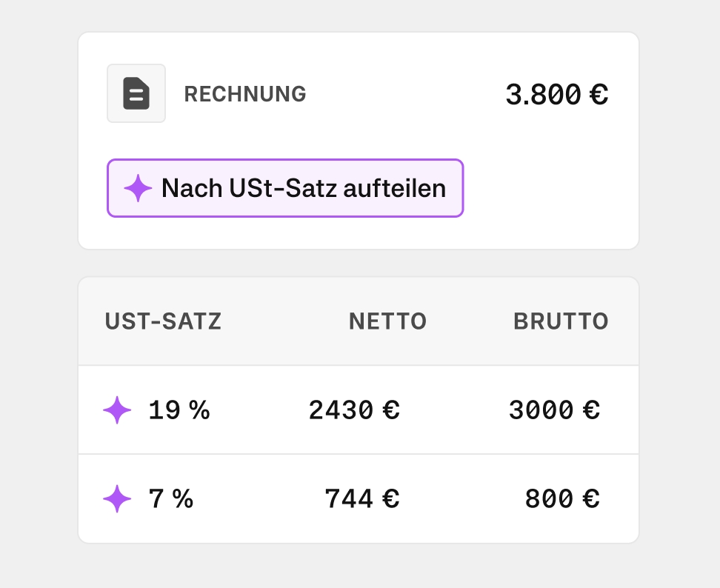Expand the 7 % row for details
The width and height of the screenshot is (720, 588).
[359, 498]
